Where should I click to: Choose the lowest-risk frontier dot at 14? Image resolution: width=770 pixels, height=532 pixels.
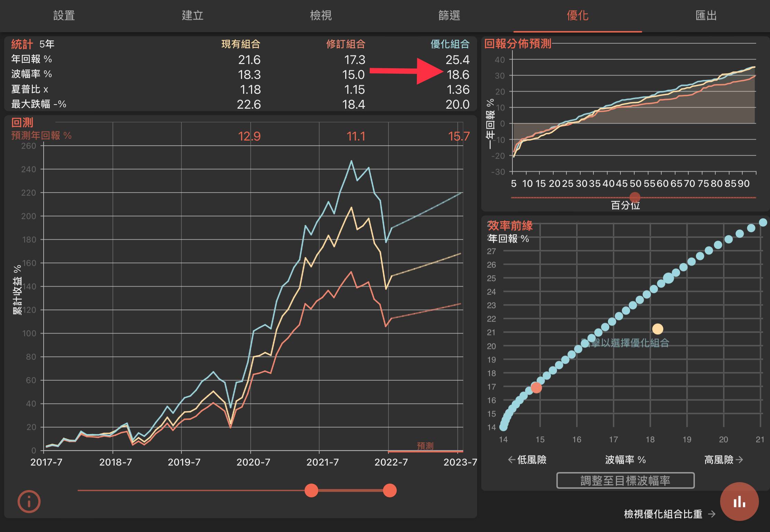tap(503, 427)
